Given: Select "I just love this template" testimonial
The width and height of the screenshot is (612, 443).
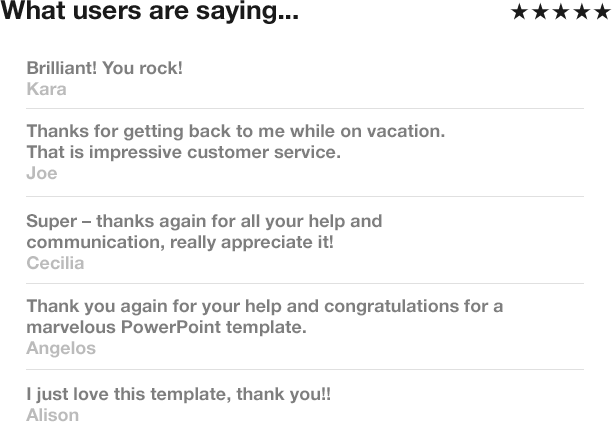Looking at the screenshot, I should pos(178,394).
